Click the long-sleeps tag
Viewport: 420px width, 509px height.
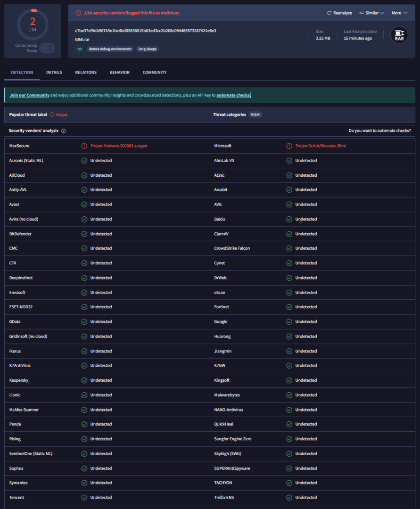(148, 49)
